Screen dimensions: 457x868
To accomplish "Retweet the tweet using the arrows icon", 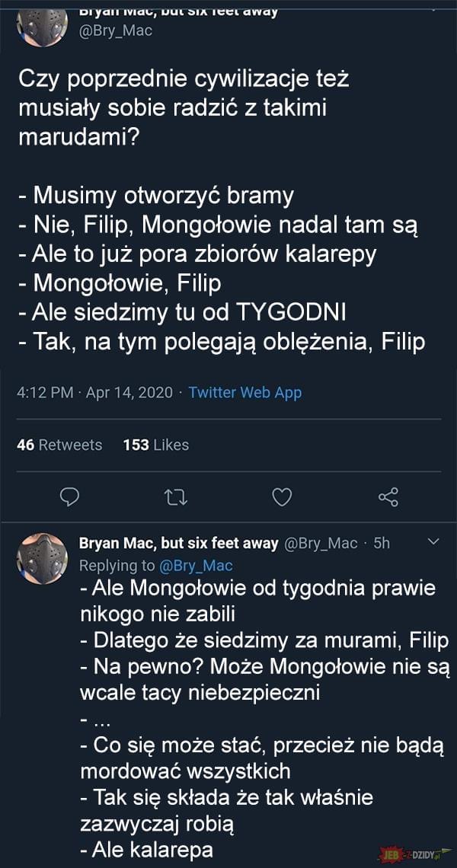I will click(x=177, y=497).
